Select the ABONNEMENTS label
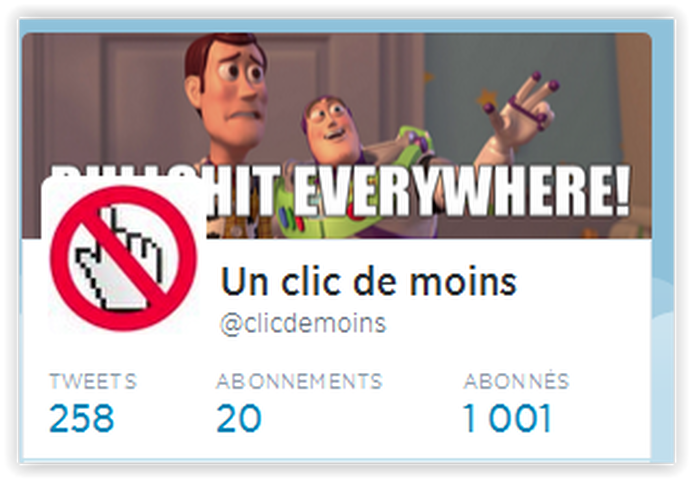This screenshot has height=480, width=691. coord(299,381)
